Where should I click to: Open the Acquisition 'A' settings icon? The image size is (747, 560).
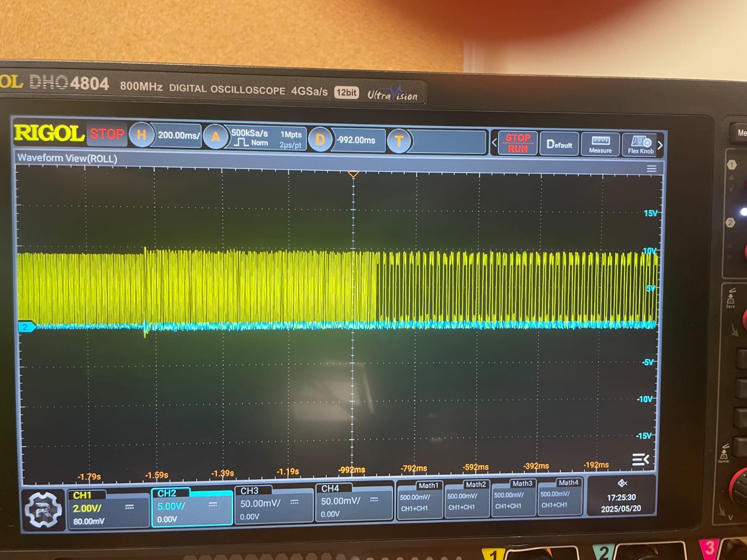[215, 137]
